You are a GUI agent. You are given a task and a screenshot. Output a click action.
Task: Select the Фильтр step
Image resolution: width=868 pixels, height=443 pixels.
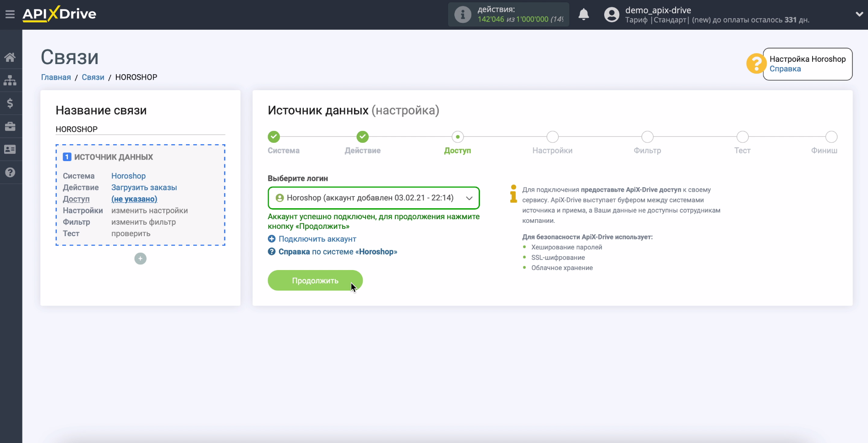tap(647, 137)
